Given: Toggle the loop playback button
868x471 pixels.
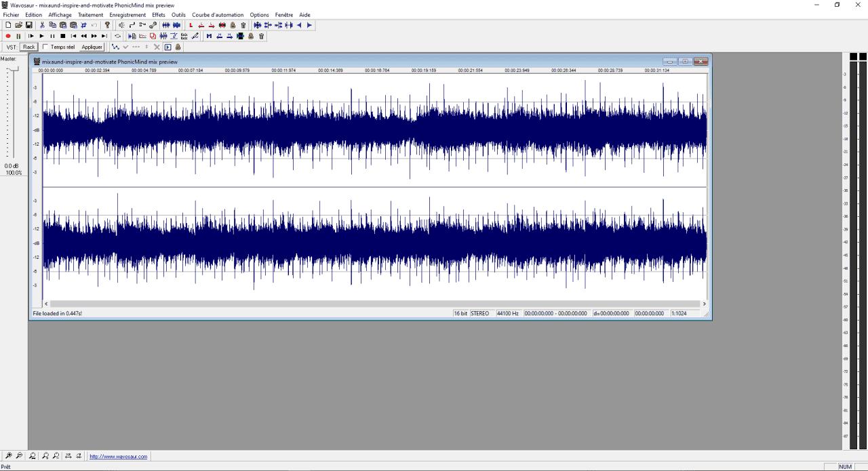Looking at the screenshot, I should click(117, 36).
